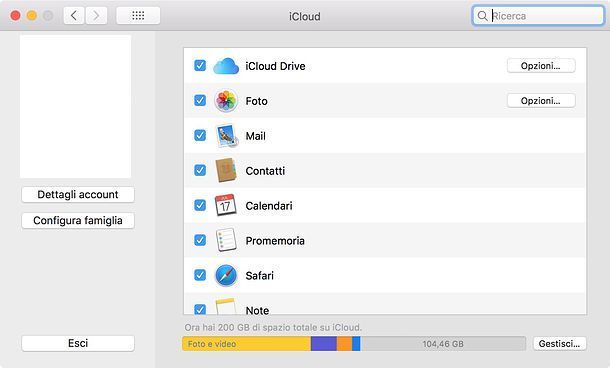Click the Note notepad icon
The width and height of the screenshot is (610, 368).
click(x=226, y=306)
